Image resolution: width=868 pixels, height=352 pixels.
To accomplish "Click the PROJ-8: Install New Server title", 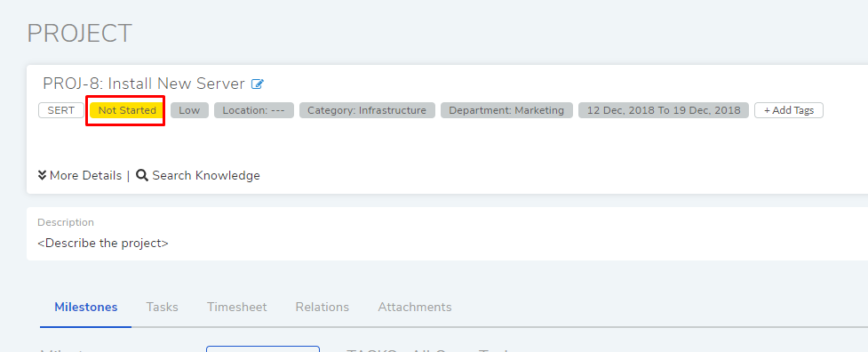I will (144, 84).
